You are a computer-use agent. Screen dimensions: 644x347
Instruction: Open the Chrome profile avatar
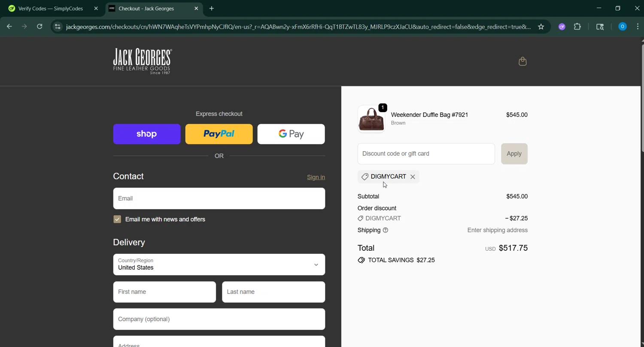click(x=622, y=27)
